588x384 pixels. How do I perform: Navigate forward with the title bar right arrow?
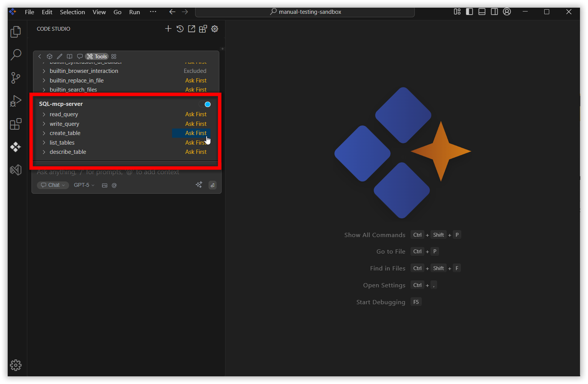coord(185,12)
